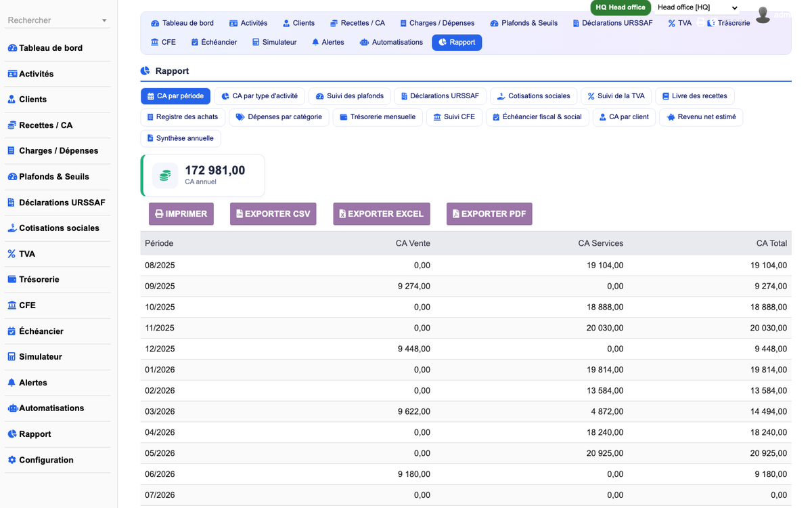This screenshot has width=812, height=508.
Task: Open Rapport in the sidebar
Action: coord(29,434)
